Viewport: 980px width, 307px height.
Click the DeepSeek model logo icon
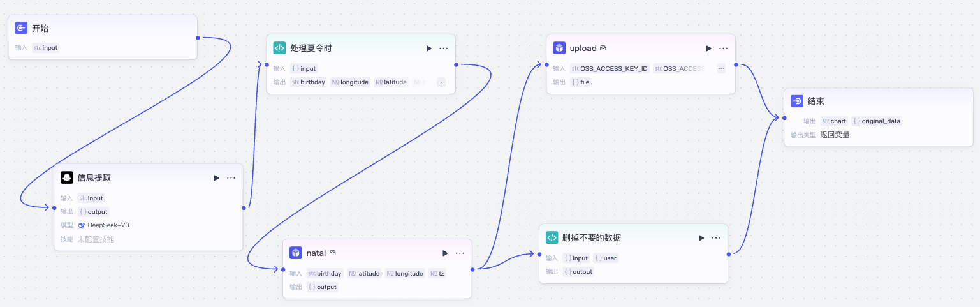coord(82,225)
